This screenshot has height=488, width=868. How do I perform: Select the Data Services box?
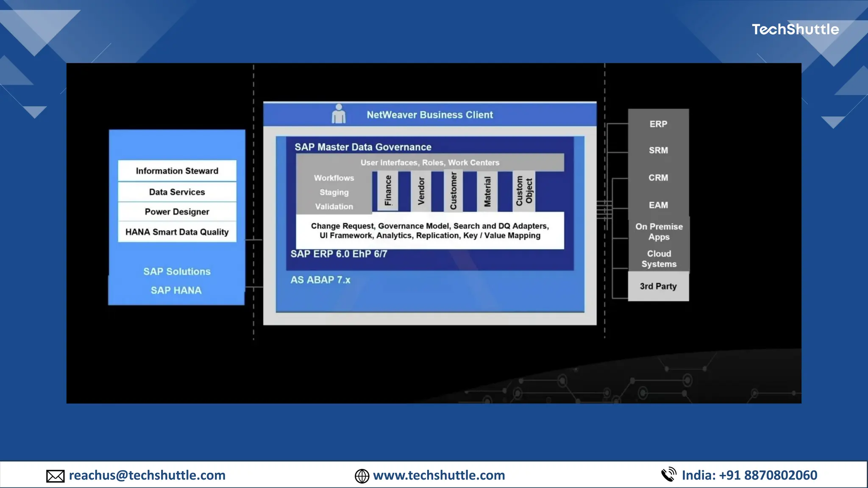(177, 192)
